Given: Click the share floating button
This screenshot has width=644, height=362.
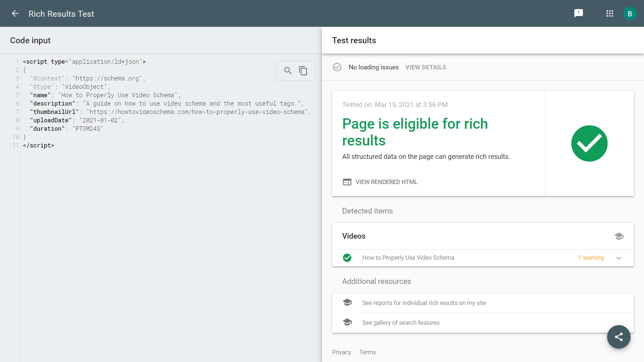Looking at the screenshot, I should tap(619, 337).
